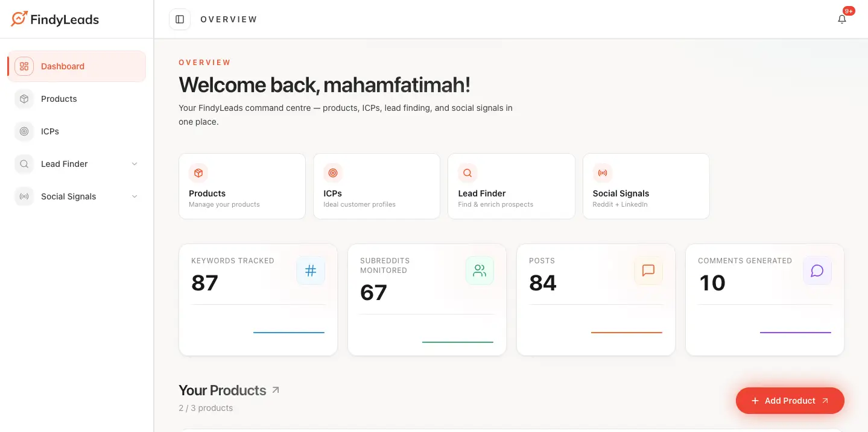The height and width of the screenshot is (432, 868).
Task: Select Lead Finder in the sidebar
Action: click(x=77, y=164)
